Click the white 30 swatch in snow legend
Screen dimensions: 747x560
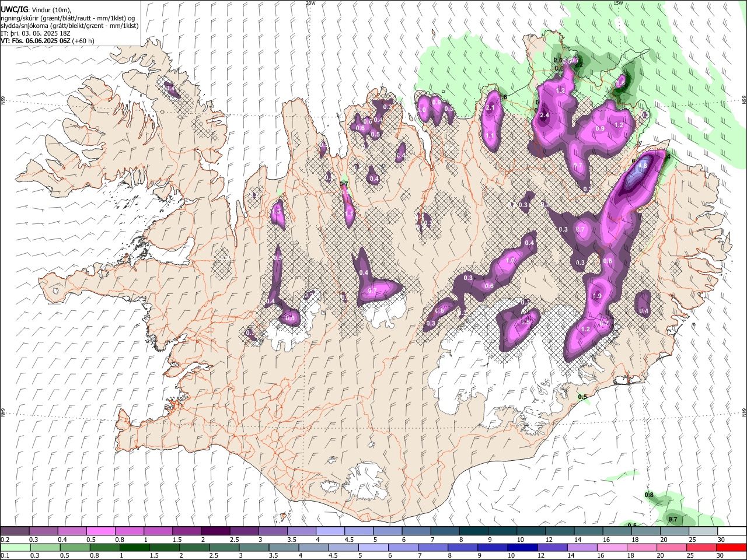click(731, 531)
